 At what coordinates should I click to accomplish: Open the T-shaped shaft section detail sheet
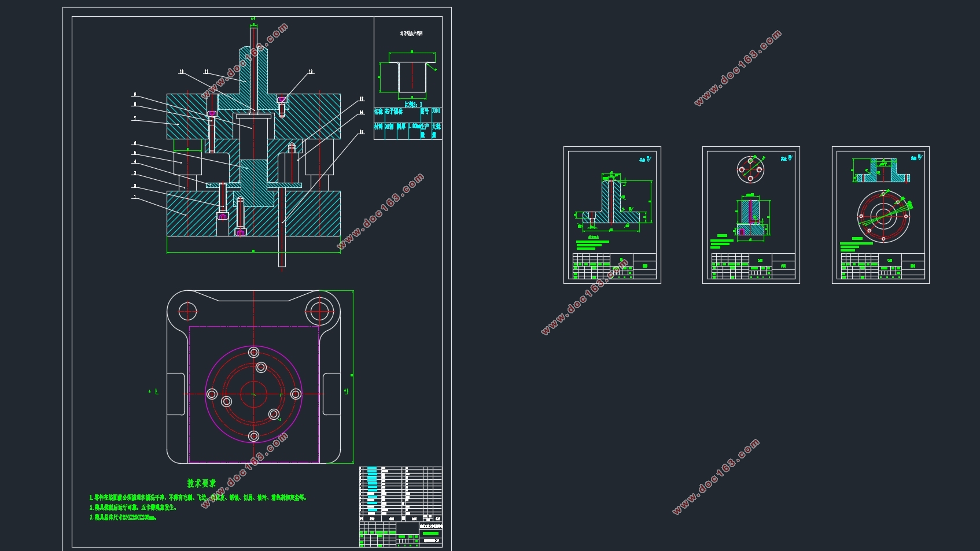coord(612,215)
